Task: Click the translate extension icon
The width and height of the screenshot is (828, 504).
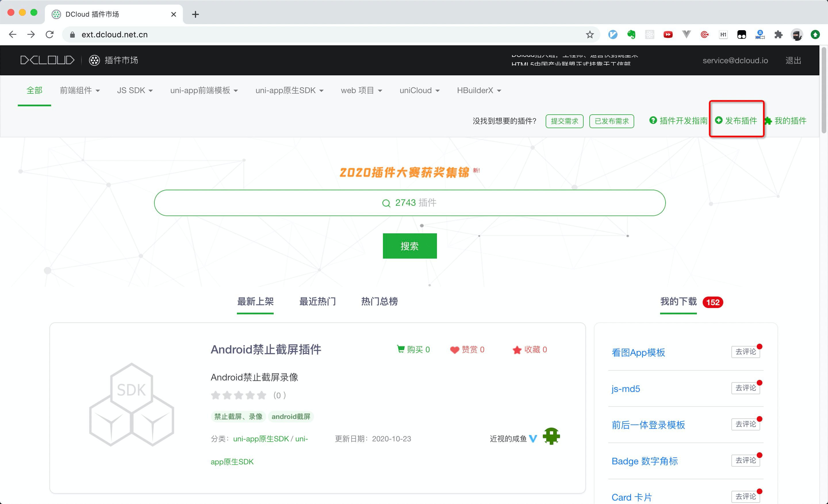Action: click(760, 34)
